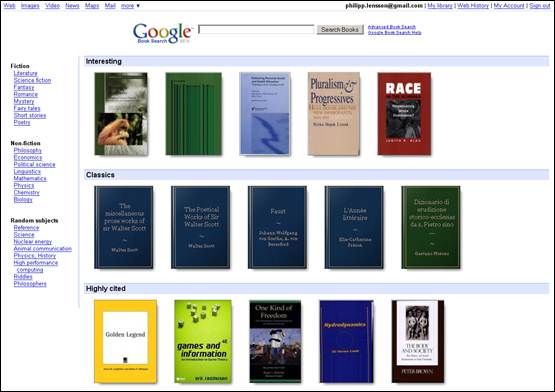Select Physics category

point(24,186)
